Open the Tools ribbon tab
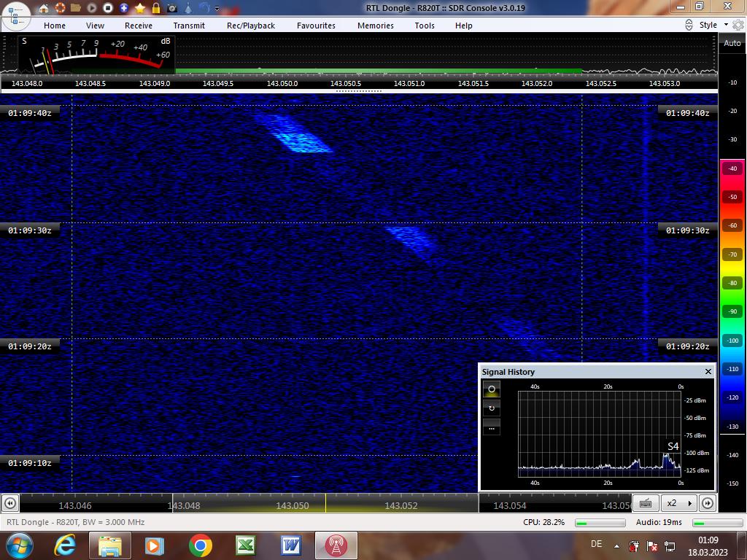747x560 pixels. pyautogui.click(x=425, y=26)
